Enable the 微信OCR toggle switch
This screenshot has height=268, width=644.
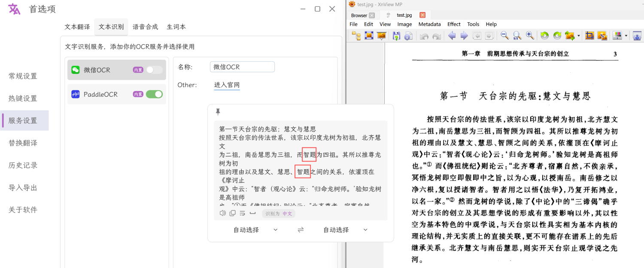[154, 70]
